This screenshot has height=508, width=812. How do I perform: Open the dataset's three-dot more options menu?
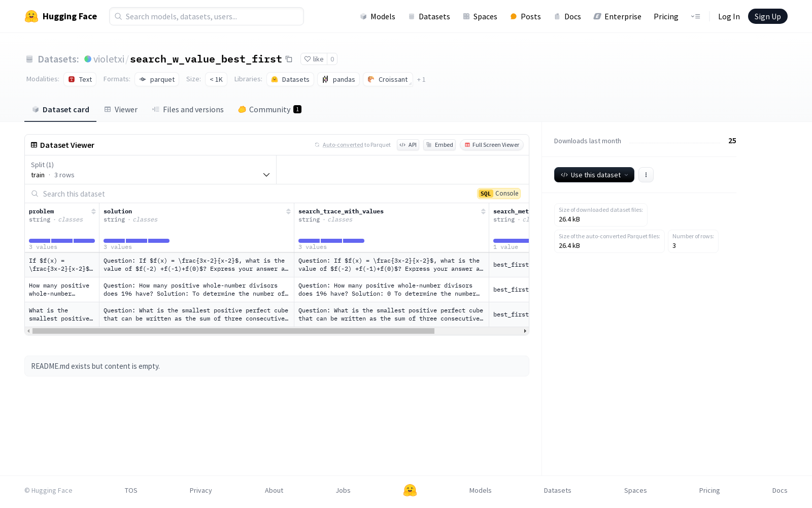pyautogui.click(x=646, y=175)
